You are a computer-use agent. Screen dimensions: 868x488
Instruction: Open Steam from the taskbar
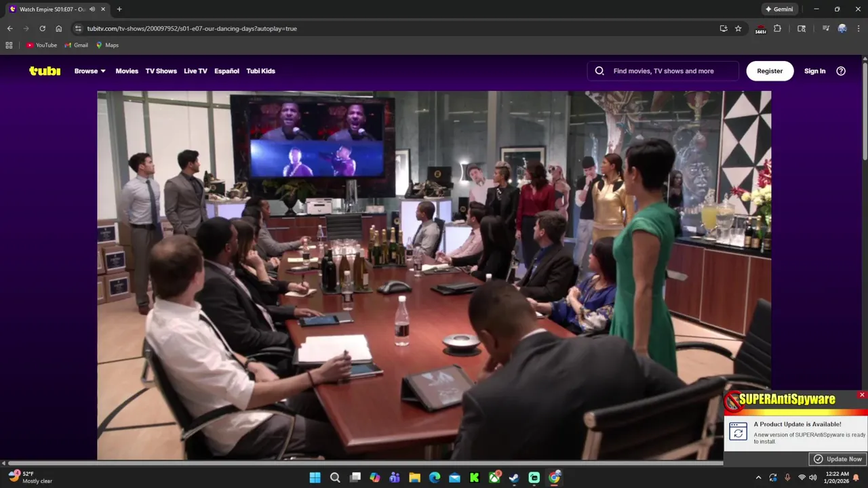point(514,478)
